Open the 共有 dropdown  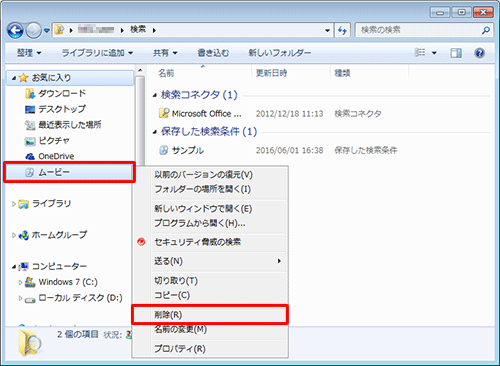(x=165, y=53)
